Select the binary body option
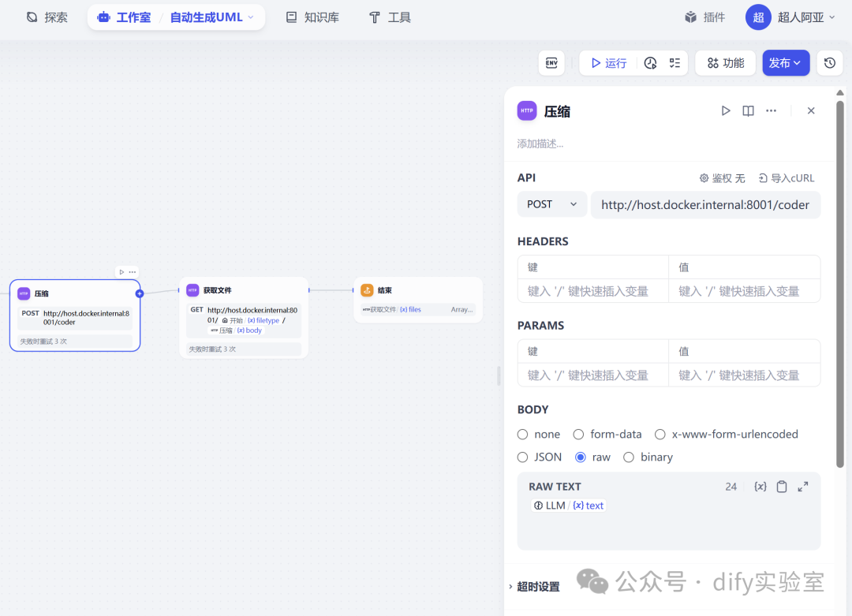852x616 pixels. [x=629, y=457]
